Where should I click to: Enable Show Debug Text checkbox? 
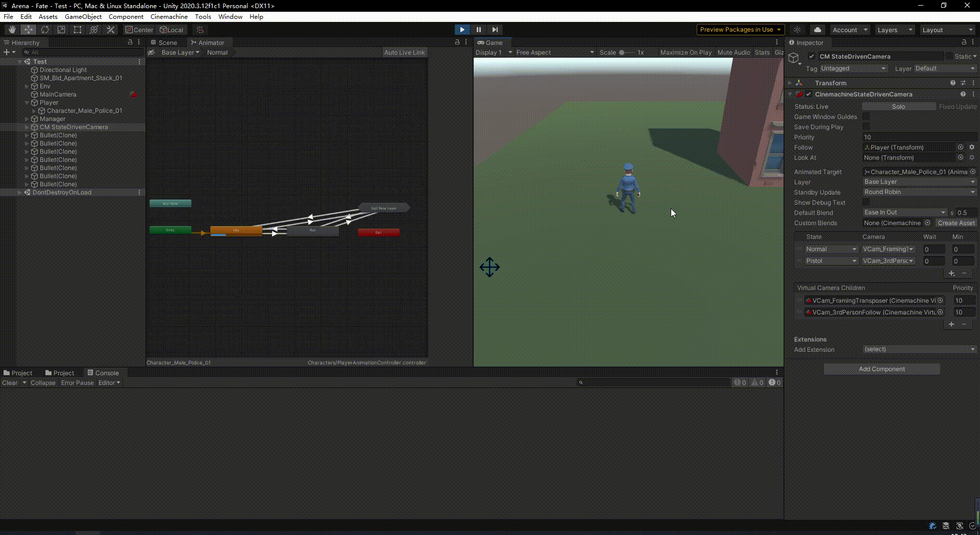click(x=866, y=202)
